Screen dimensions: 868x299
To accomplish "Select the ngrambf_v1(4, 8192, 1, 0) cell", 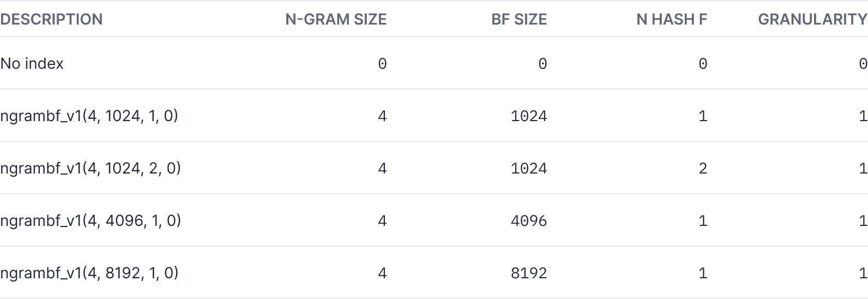I will [x=89, y=273].
